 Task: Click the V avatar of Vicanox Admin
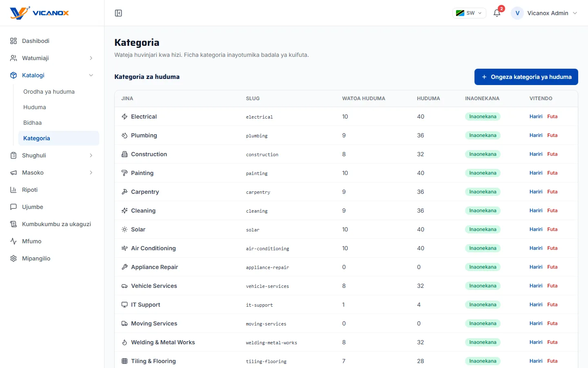[517, 13]
